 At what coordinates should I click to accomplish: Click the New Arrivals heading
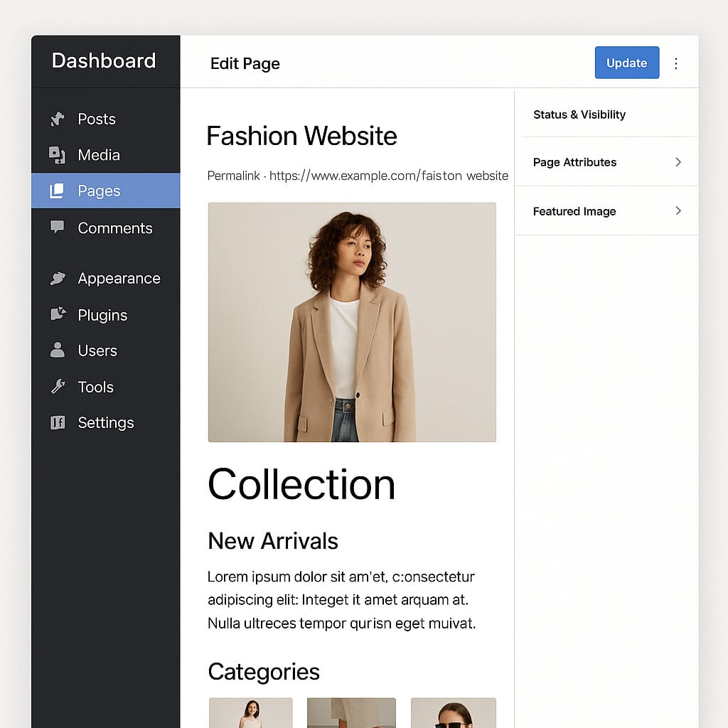273,541
